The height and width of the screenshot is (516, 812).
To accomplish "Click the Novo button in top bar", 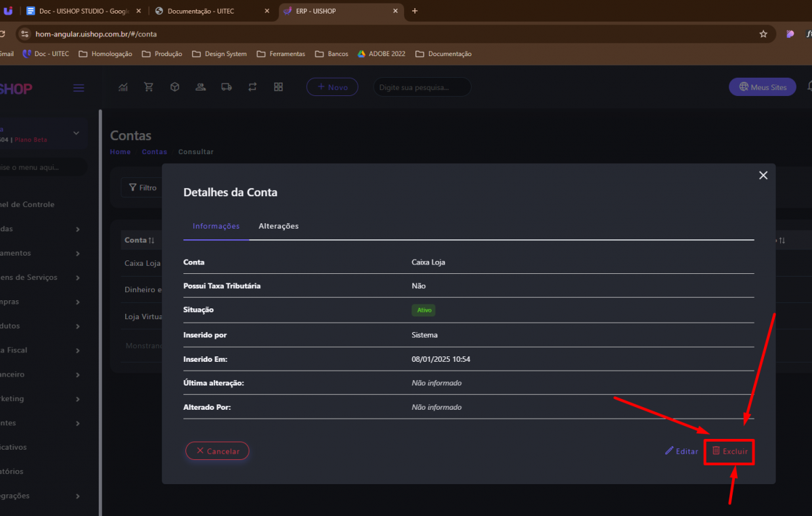I will pos(332,87).
